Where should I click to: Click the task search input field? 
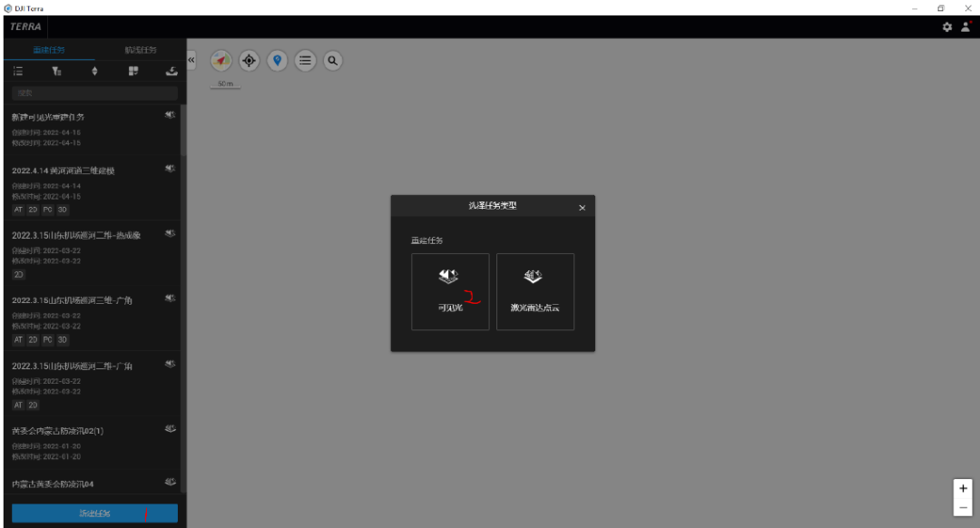click(94, 93)
